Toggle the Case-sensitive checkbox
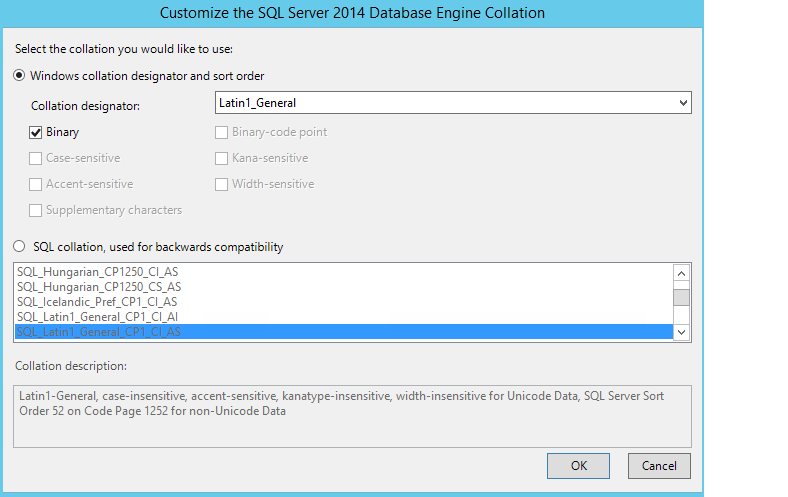 point(35,159)
